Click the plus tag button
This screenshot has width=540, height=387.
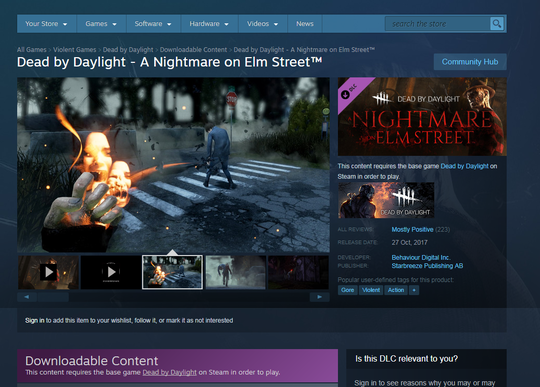pyautogui.click(x=414, y=290)
